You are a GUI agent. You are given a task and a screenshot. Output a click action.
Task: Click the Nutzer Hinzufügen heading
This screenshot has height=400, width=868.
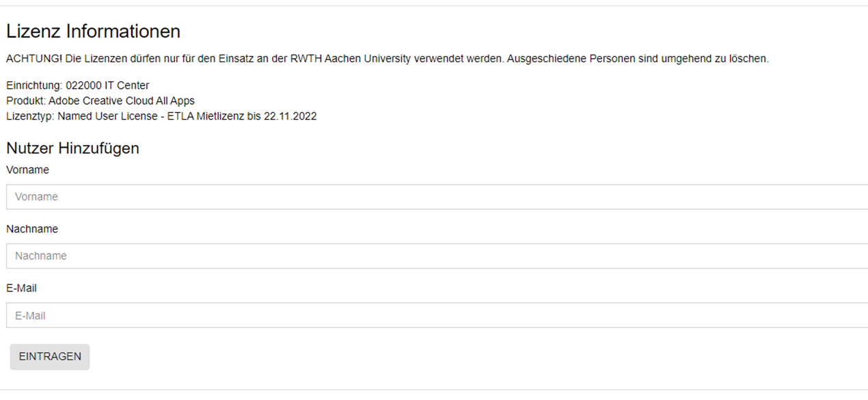point(72,148)
